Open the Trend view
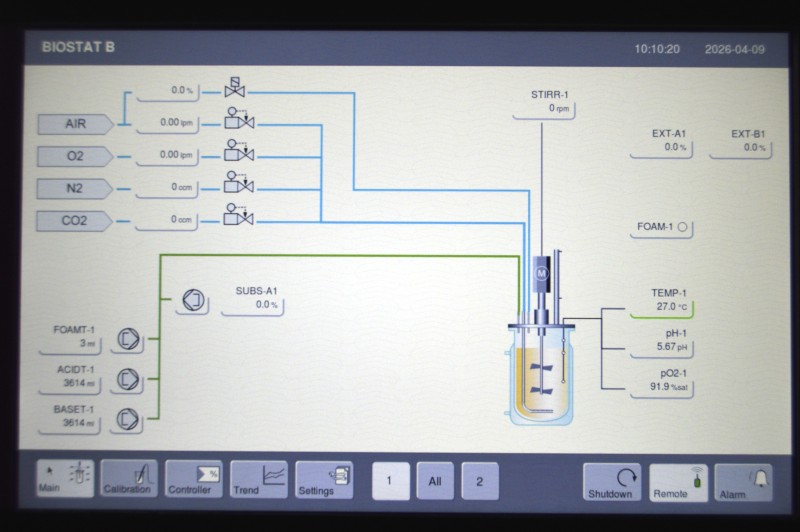800x532 pixels. (x=259, y=479)
